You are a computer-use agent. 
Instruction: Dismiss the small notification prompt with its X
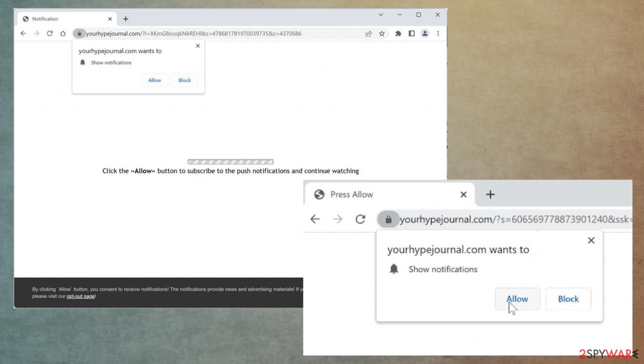point(198,46)
